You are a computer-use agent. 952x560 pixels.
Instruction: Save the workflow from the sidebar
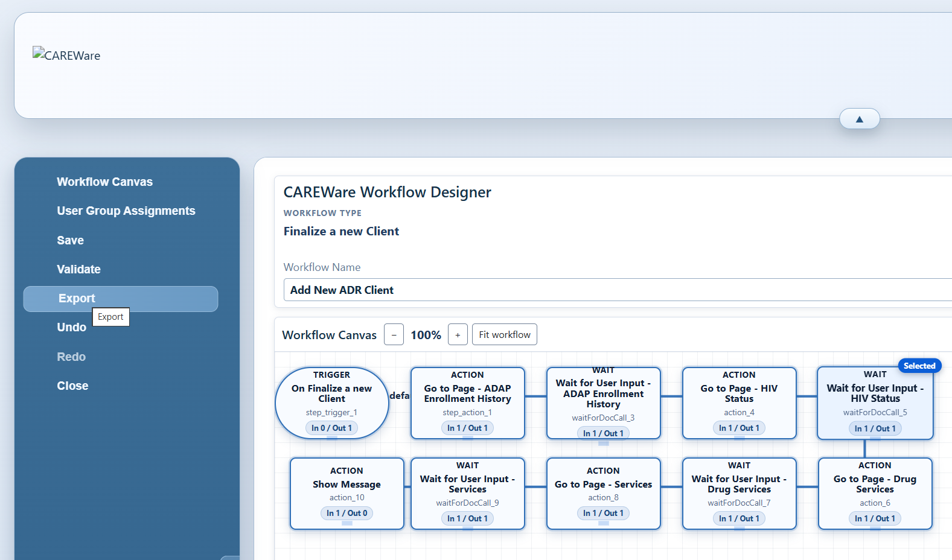pyautogui.click(x=71, y=240)
